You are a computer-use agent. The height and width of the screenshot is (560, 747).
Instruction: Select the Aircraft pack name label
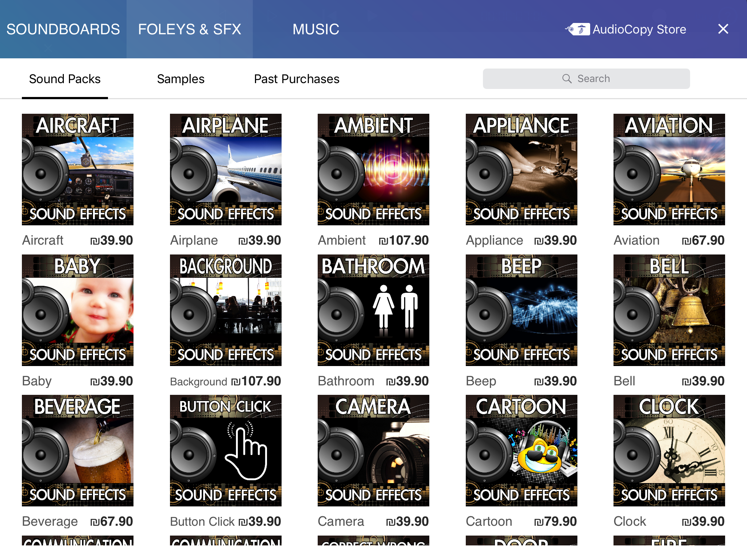pos(43,240)
